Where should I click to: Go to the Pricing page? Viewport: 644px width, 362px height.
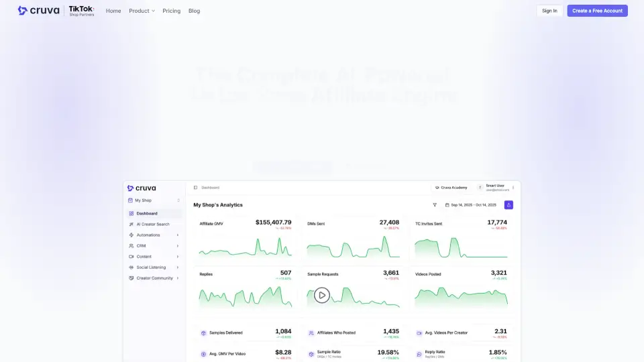171,11
